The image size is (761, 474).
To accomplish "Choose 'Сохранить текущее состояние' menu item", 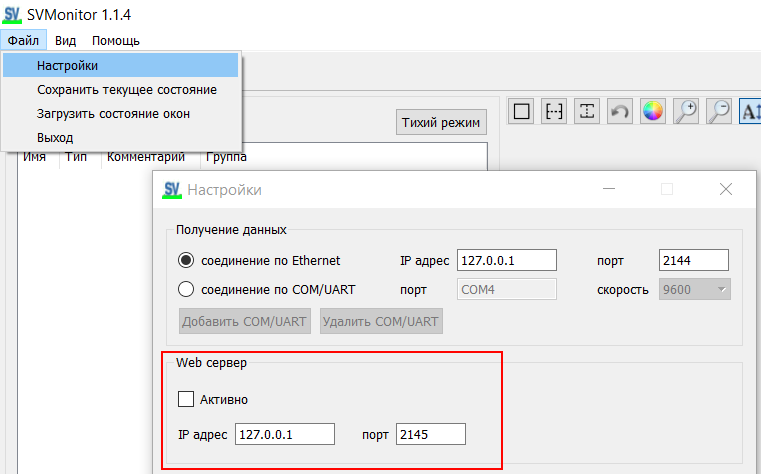I will click(120, 90).
